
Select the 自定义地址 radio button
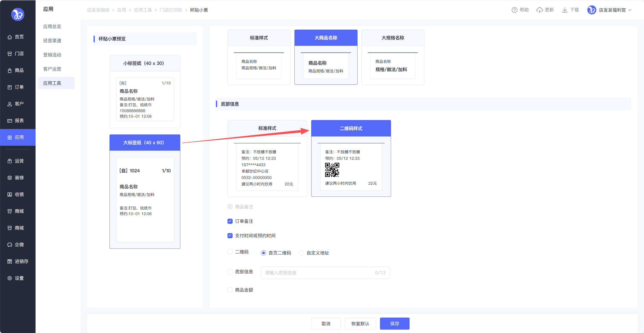pos(301,253)
